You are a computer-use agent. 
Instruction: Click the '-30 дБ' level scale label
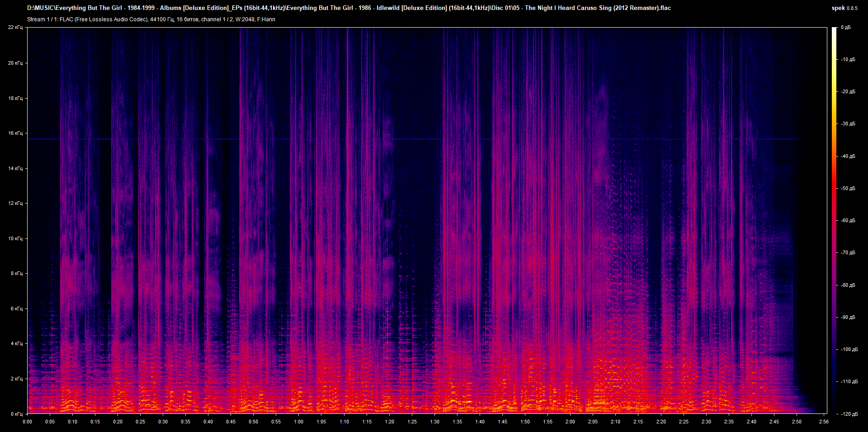pos(848,123)
